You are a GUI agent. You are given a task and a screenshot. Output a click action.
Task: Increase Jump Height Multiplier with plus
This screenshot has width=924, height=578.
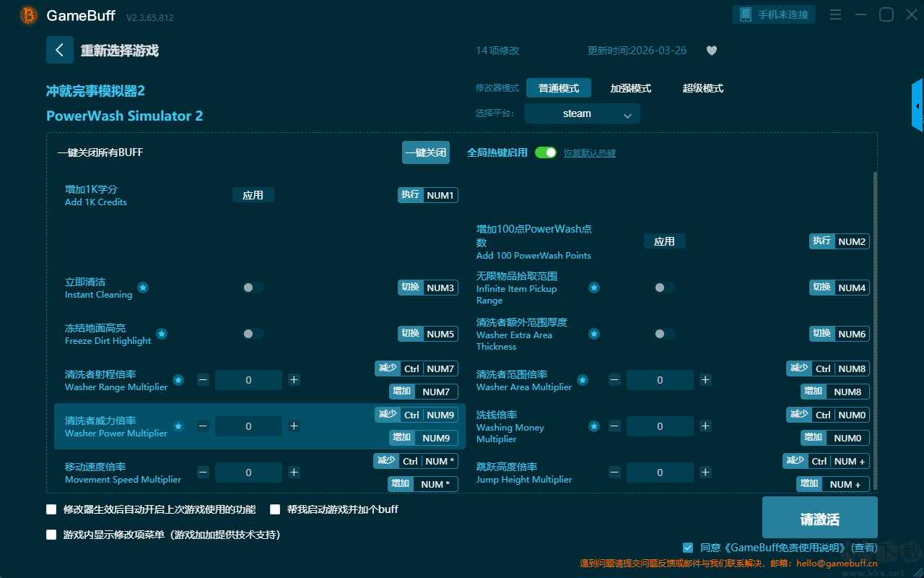[705, 473]
